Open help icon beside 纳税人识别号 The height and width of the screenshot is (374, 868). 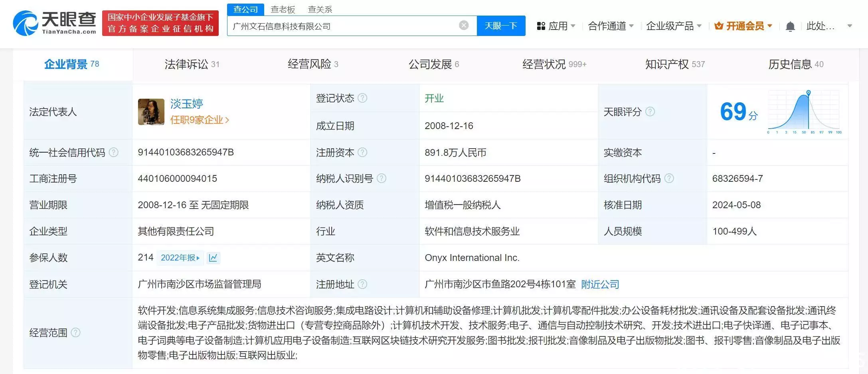tap(382, 178)
